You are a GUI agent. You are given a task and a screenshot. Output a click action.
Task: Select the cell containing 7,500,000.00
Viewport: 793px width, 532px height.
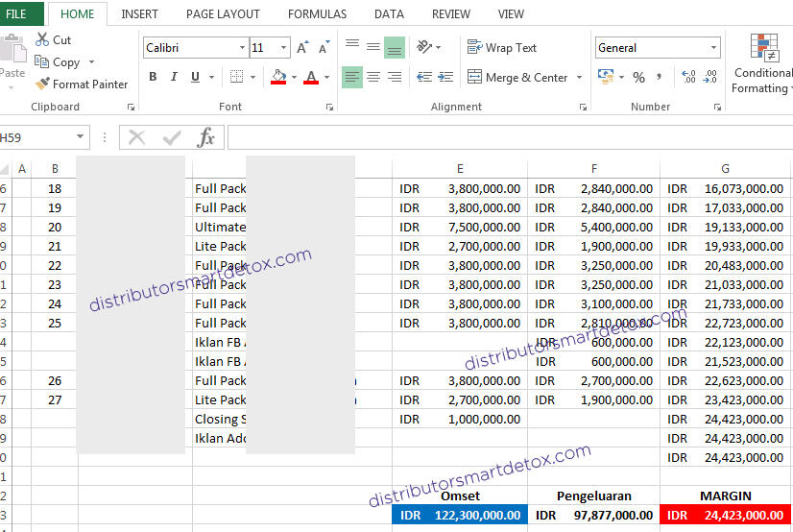(x=460, y=227)
